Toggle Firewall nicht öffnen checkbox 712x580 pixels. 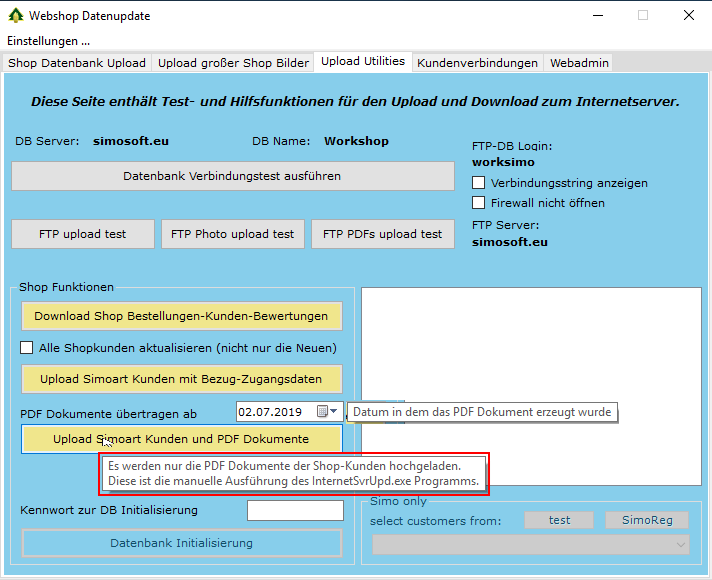479,203
